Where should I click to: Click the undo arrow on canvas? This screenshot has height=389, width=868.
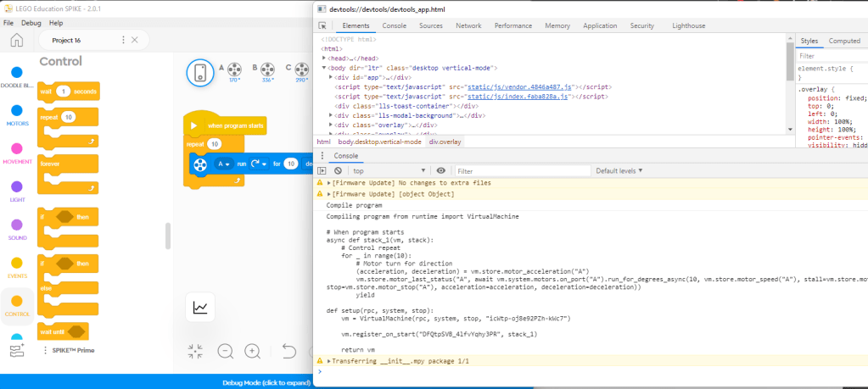pyautogui.click(x=289, y=350)
